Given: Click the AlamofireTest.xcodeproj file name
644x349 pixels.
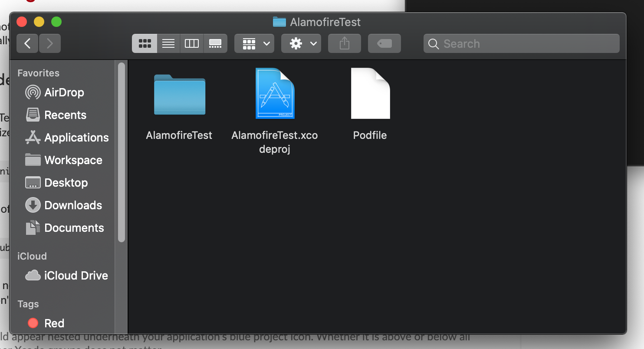Looking at the screenshot, I should coord(275,142).
